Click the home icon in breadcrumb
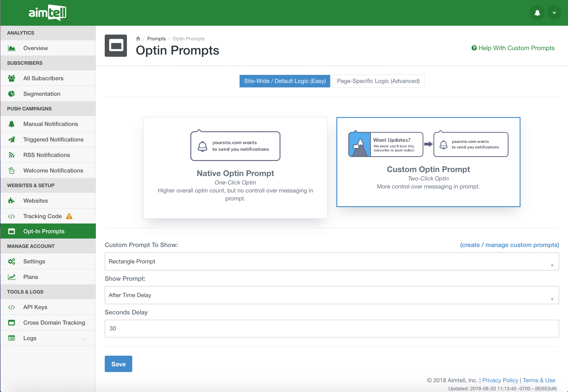568x392 pixels. (x=138, y=39)
